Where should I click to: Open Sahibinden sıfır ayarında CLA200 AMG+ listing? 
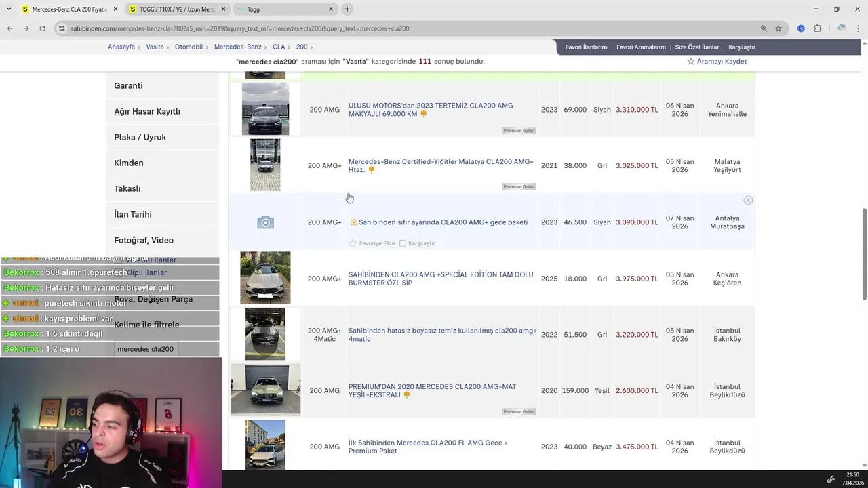[x=443, y=222]
